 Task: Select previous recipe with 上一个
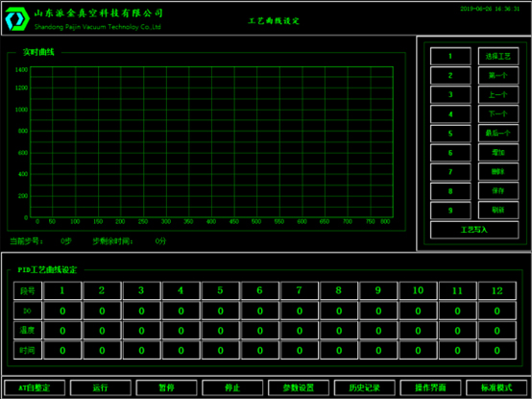click(498, 95)
